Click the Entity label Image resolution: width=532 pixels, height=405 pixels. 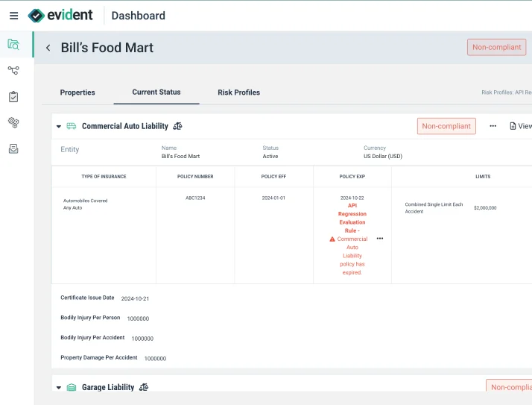click(69, 149)
